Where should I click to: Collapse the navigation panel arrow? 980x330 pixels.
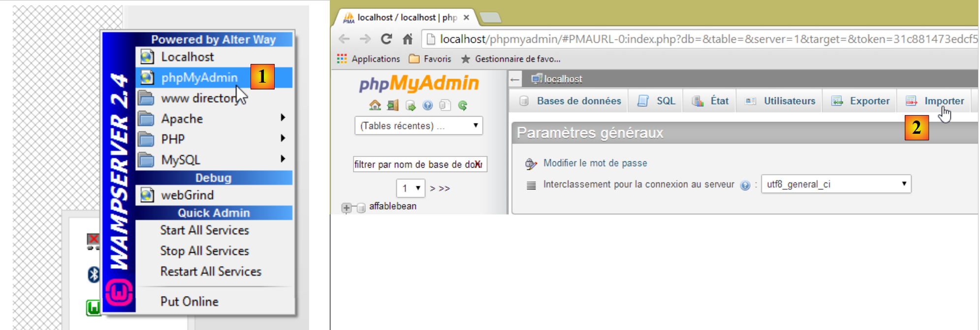click(x=515, y=79)
